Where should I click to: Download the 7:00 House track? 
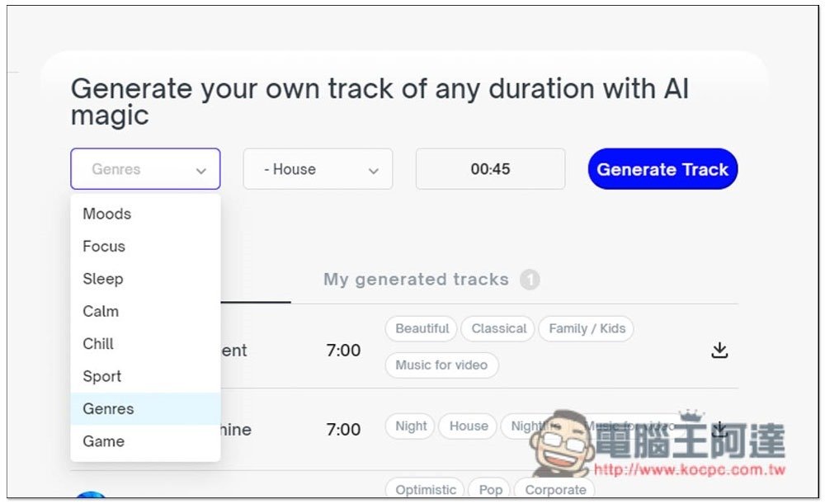pos(719,429)
